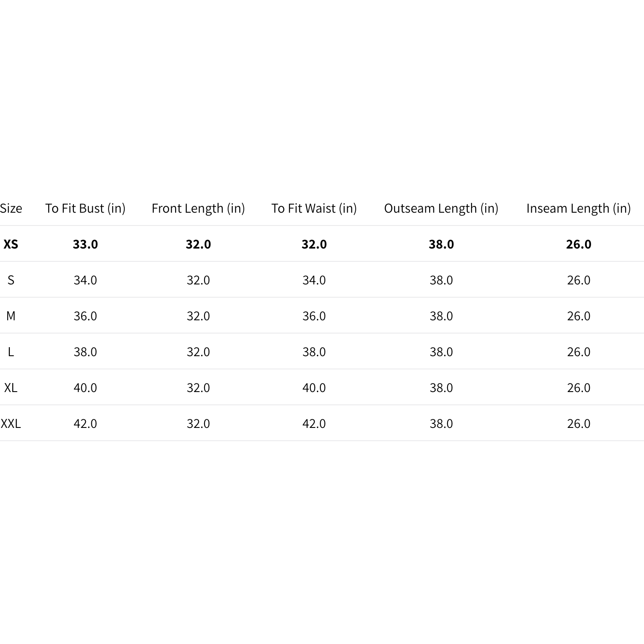Click the Front Length (in) header
Image resolution: width=644 pixels, height=644 pixels.
(198, 208)
